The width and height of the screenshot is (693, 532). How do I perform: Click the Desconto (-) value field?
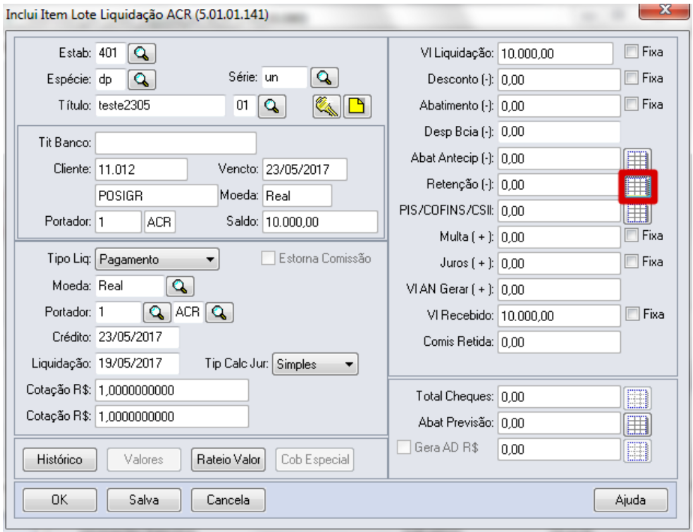click(559, 80)
